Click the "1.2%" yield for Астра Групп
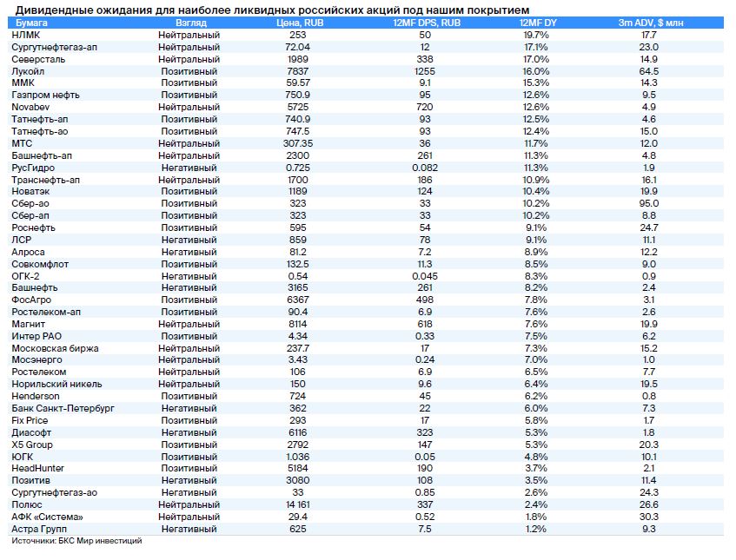This screenshot has height=560, width=736. click(536, 530)
